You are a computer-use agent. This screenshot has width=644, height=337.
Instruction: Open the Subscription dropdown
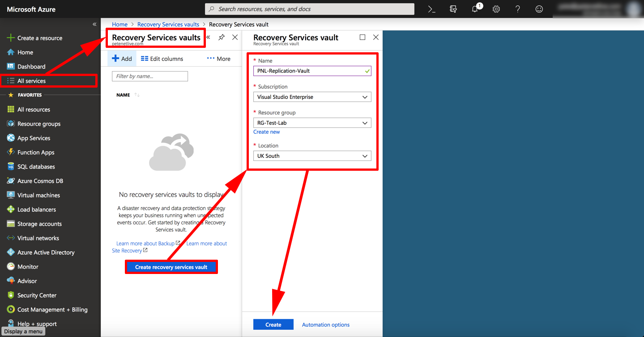tap(312, 97)
